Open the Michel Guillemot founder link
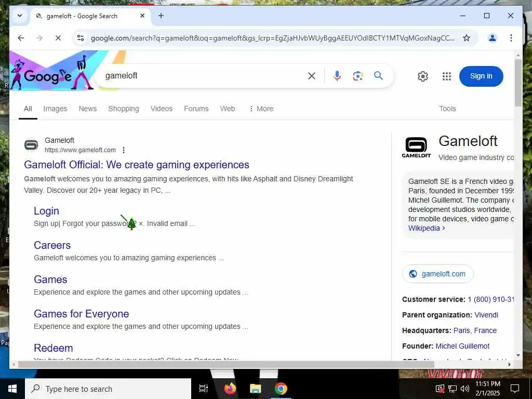532x399 pixels. (462, 346)
